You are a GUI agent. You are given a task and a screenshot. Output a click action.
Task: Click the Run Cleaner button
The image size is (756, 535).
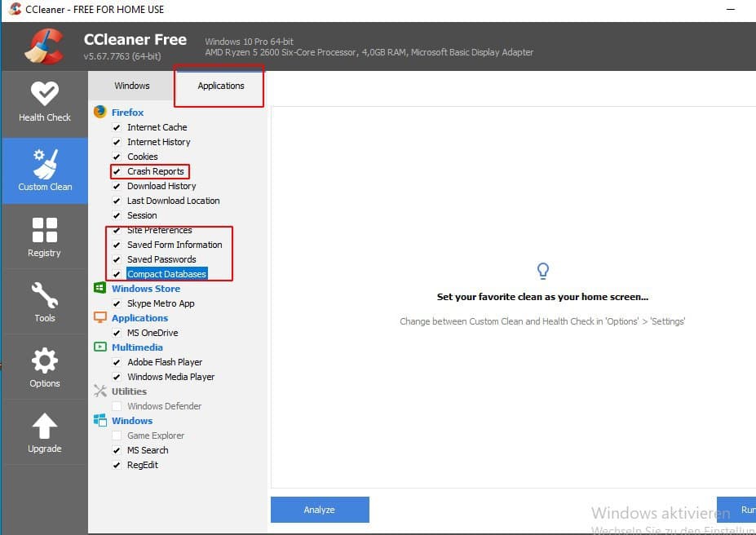[736, 510]
